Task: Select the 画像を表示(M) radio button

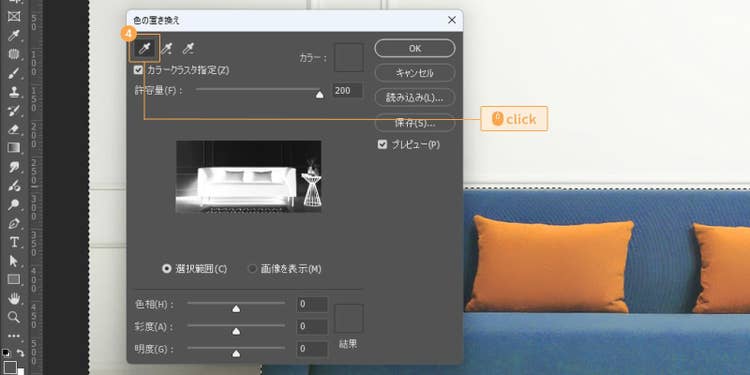Action: click(252, 269)
